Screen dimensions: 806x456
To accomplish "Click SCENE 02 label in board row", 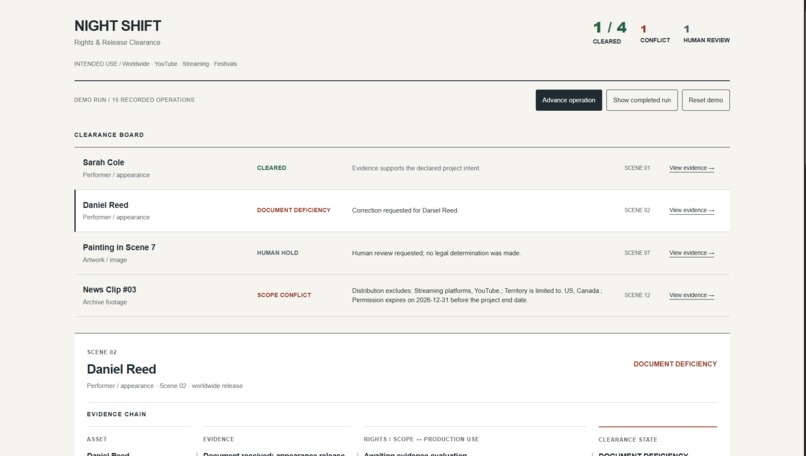I will click(637, 210).
